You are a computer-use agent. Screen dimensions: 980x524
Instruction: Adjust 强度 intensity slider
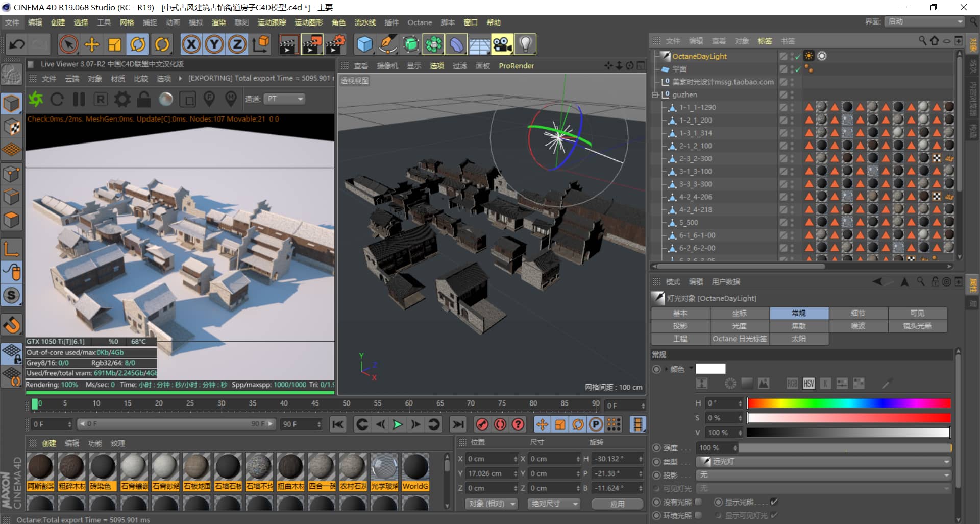pyautogui.click(x=845, y=448)
